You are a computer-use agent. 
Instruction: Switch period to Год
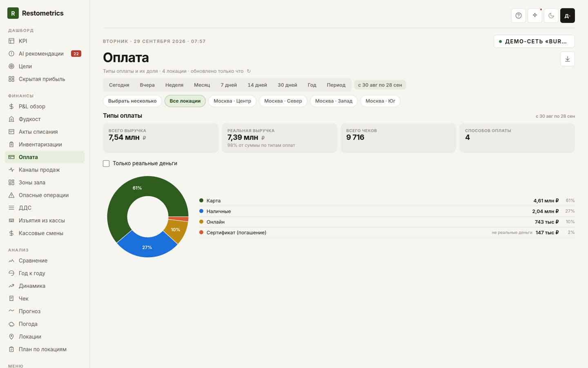coord(312,85)
